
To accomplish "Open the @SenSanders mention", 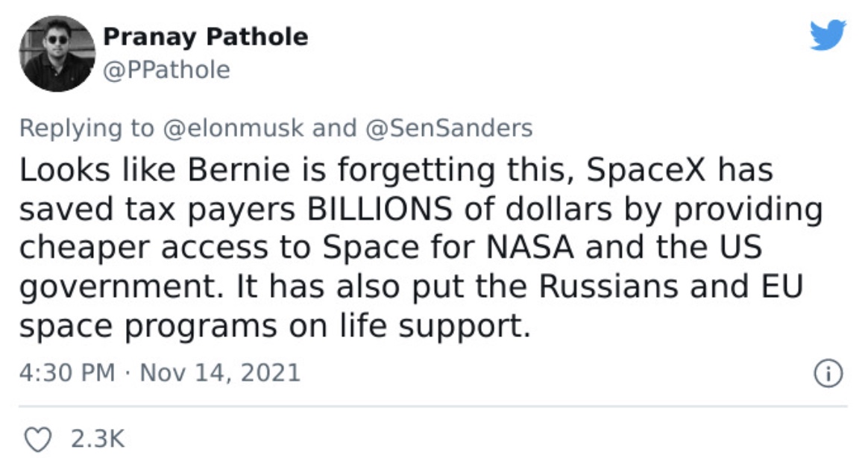I will [448, 128].
